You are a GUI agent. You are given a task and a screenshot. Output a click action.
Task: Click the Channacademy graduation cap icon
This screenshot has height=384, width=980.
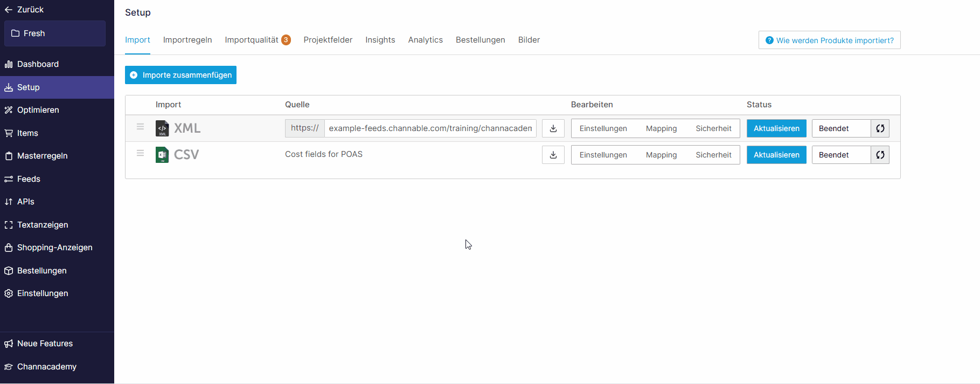tap(9, 367)
